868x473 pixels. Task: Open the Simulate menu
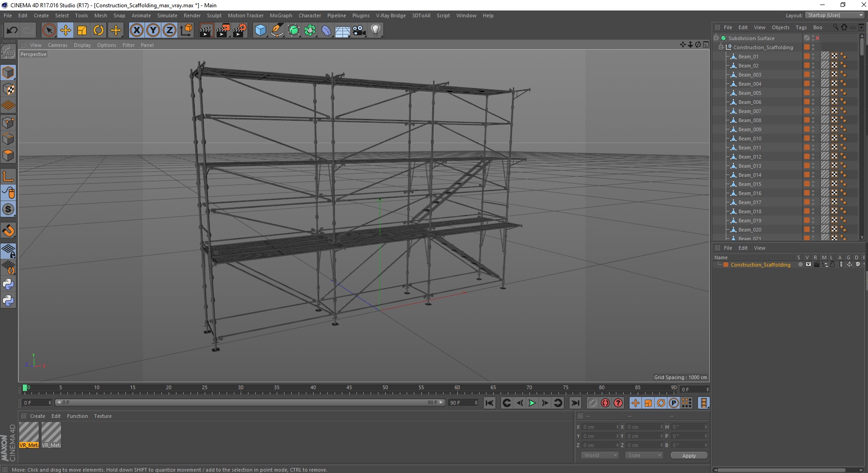167,15
